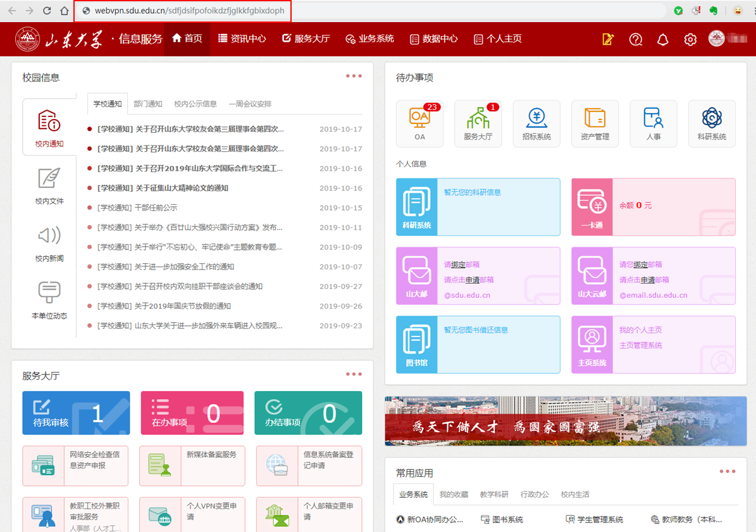Open 服务大厅 pending items icon
The image size is (756, 532).
pyautogui.click(x=478, y=123)
